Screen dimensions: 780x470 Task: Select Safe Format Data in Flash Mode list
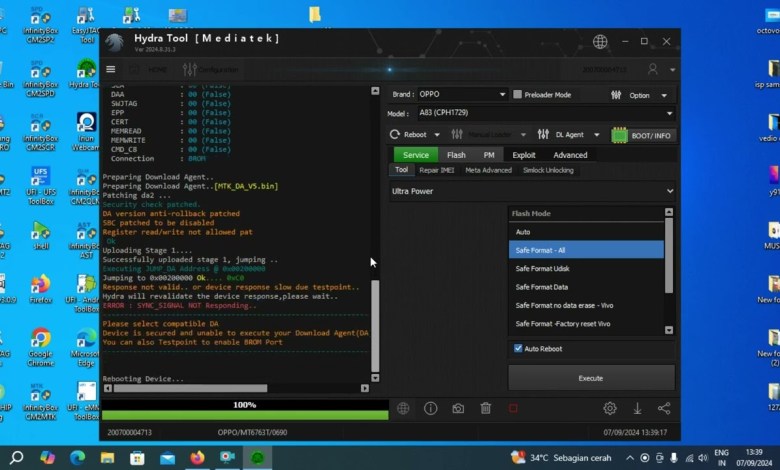click(x=541, y=287)
